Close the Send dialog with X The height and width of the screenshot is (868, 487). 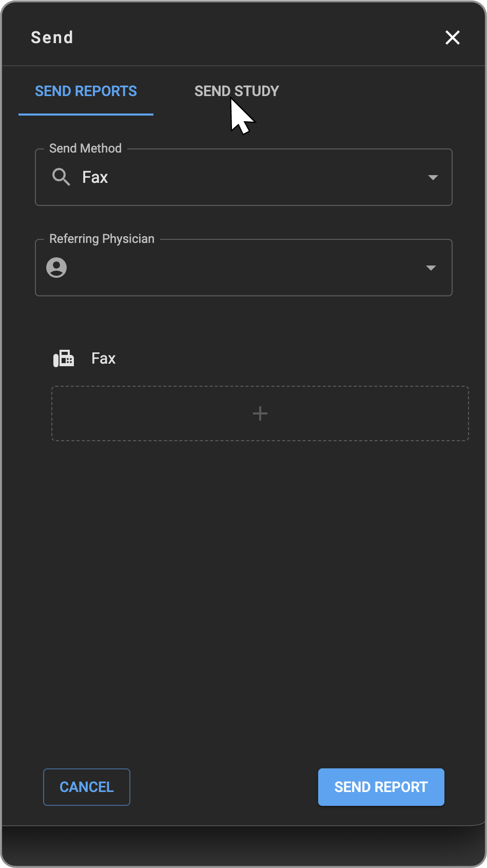[x=452, y=37]
